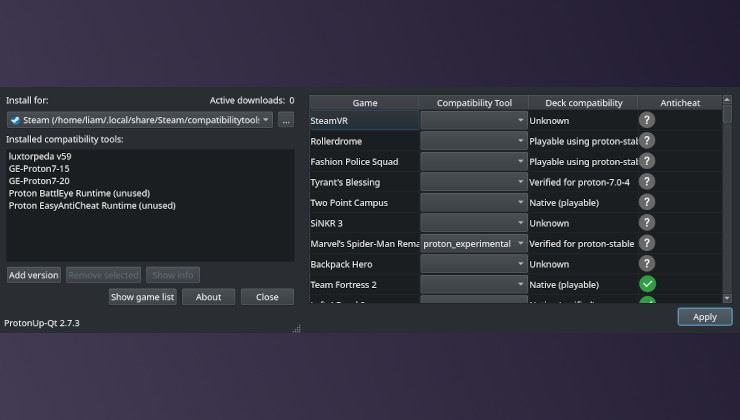Click Fashion Police Squad anticheat status icon
The image size is (740, 420).
[x=647, y=161]
